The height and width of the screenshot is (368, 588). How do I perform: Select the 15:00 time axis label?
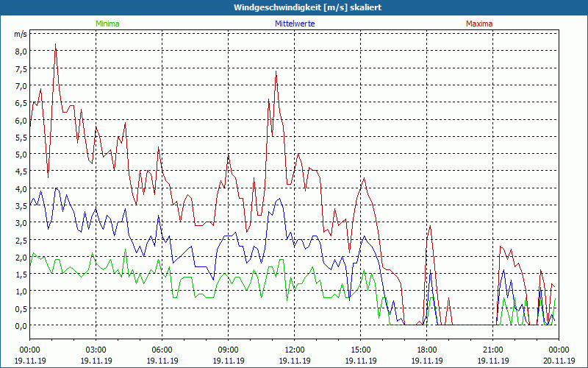(x=360, y=350)
